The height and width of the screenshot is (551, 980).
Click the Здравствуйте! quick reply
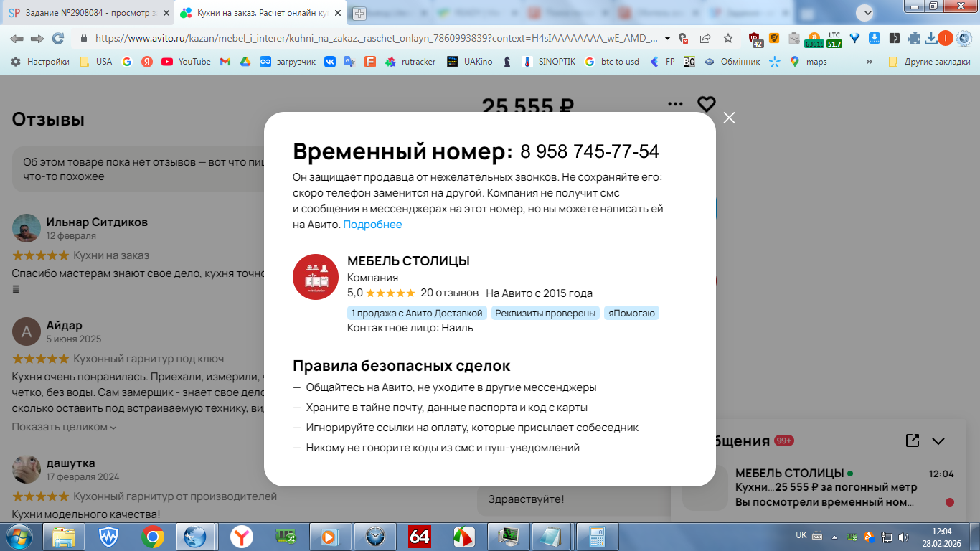[527, 499]
